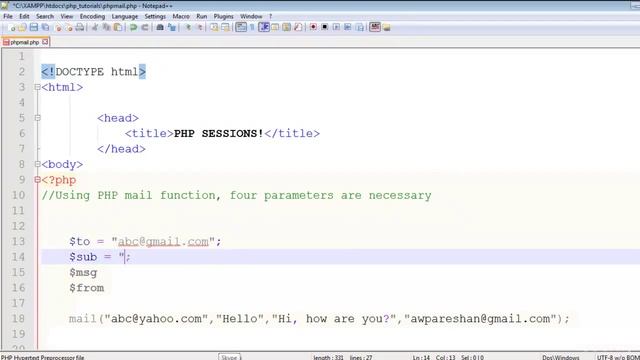Open the Plugins menu

pyautogui.click(x=224, y=16)
